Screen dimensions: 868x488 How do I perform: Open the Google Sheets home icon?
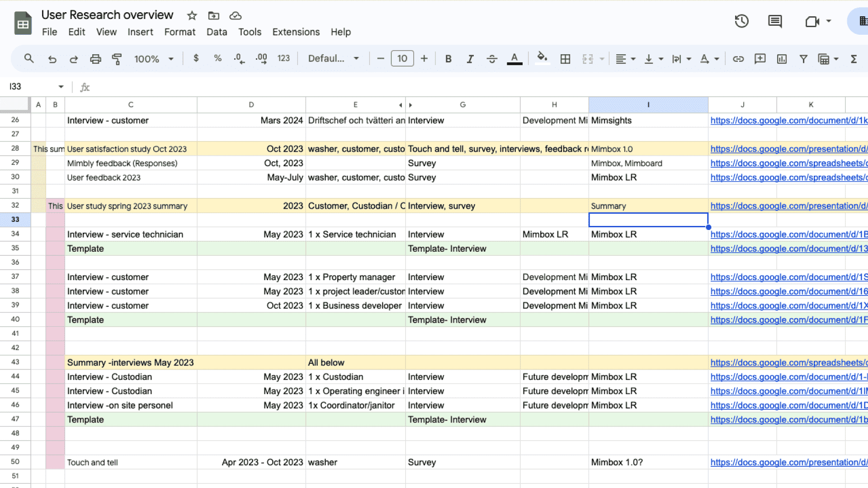(23, 23)
